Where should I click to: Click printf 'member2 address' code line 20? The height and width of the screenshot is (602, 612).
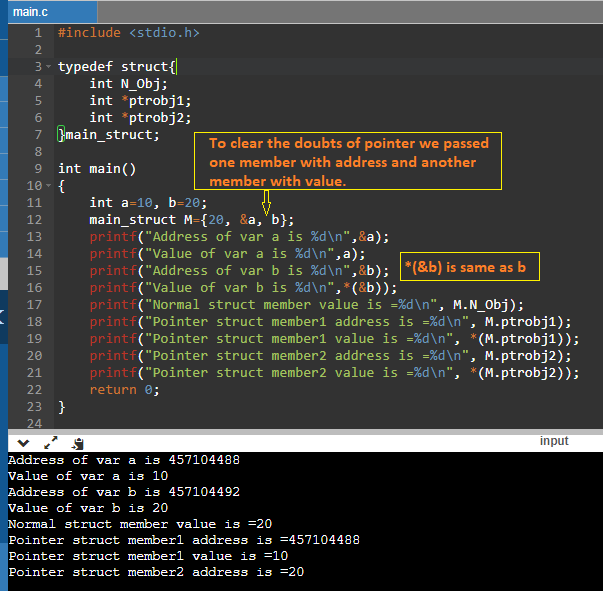[330, 356]
